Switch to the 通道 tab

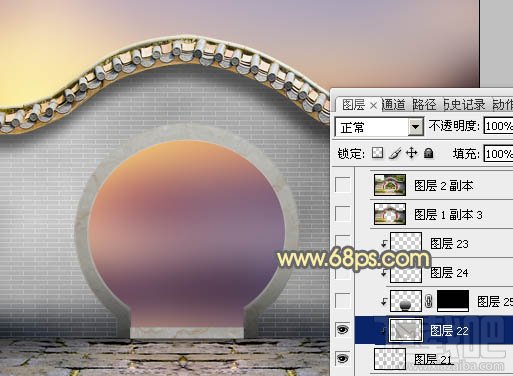click(394, 105)
